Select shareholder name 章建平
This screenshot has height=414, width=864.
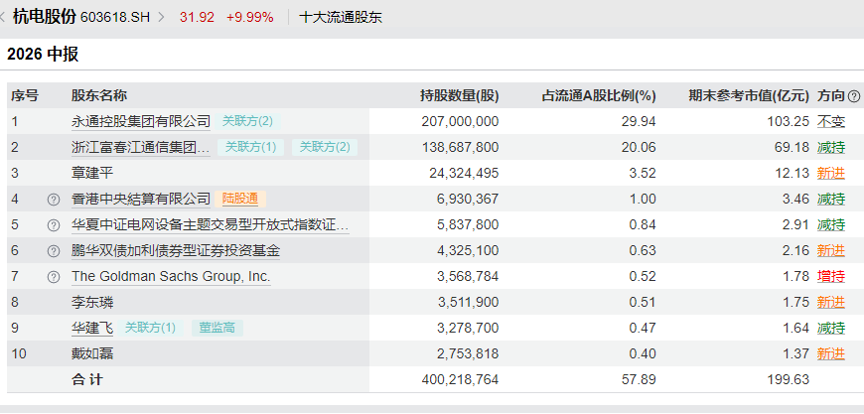(x=92, y=173)
